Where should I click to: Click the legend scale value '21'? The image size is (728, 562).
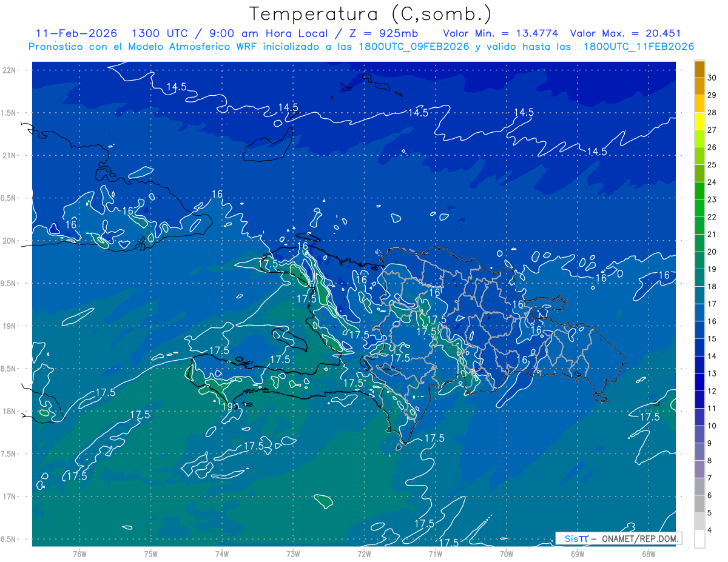coord(712,235)
